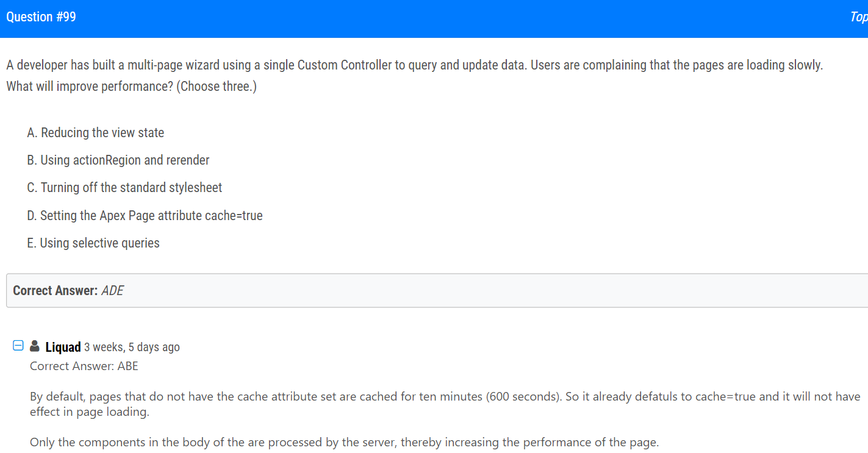This screenshot has height=453, width=868.
Task: Click the comment timestamp 3 weeks, 5 days ago
Action: pyautogui.click(x=132, y=347)
